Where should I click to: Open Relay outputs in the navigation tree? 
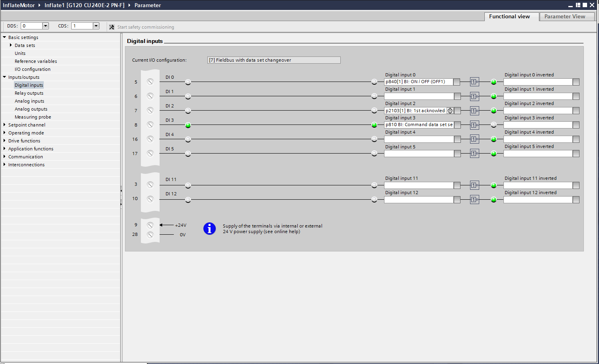[29, 93]
